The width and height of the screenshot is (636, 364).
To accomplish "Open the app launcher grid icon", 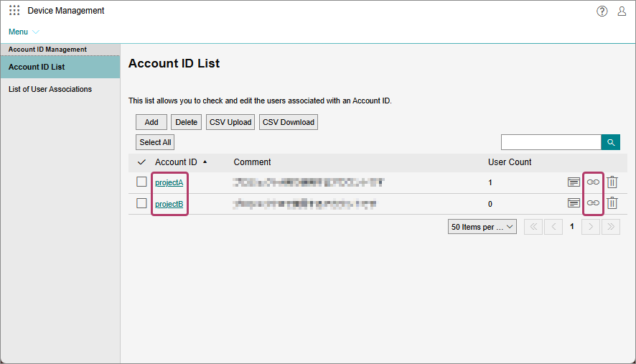I will coord(14,11).
